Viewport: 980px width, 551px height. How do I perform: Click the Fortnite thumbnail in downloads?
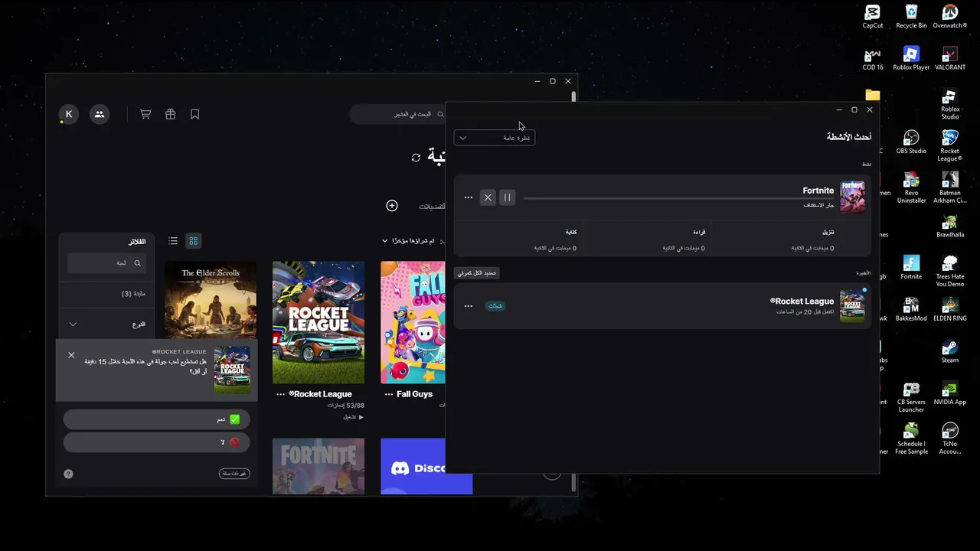point(853,197)
